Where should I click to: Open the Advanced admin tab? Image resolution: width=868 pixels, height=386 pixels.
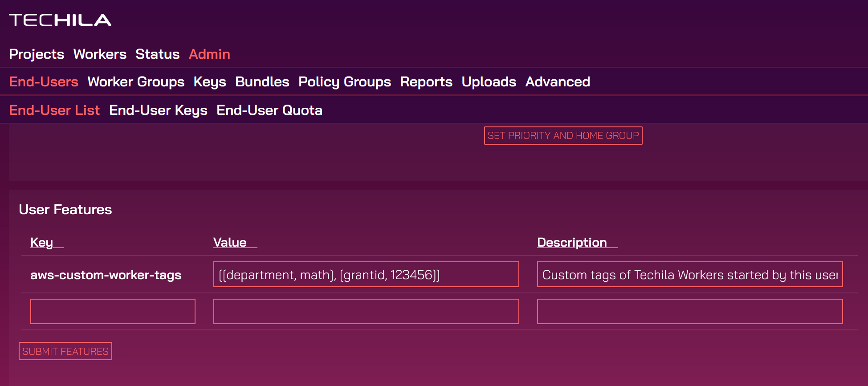pos(558,82)
